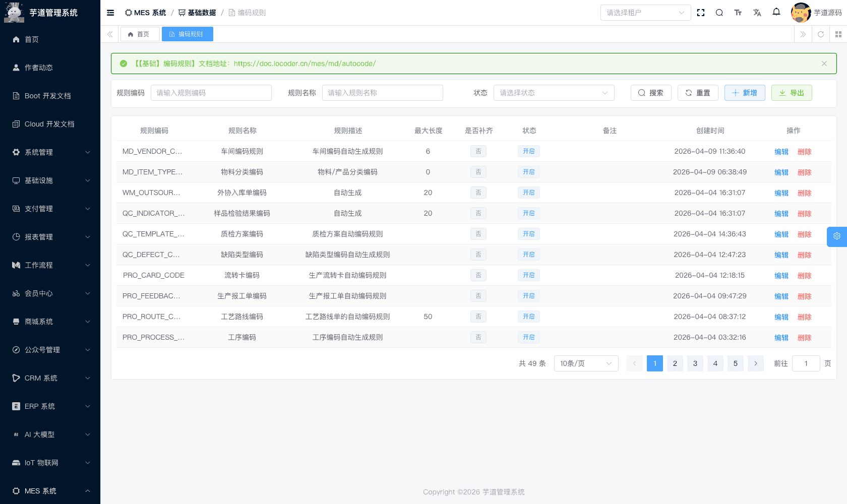
Task: Open the language switcher icon
Action: (757, 13)
